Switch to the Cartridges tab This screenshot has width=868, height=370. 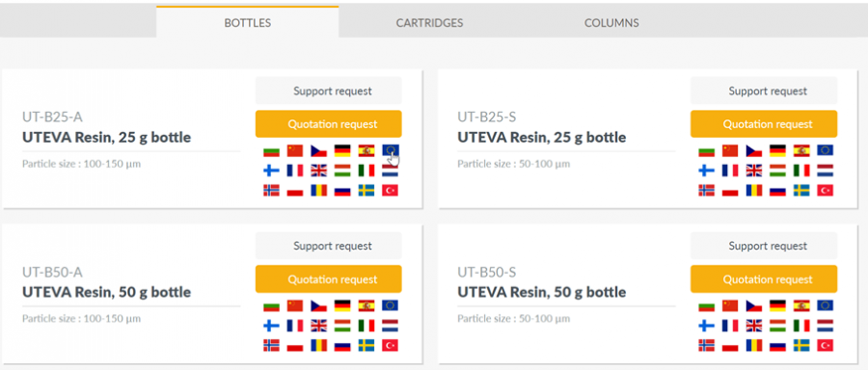point(429,23)
